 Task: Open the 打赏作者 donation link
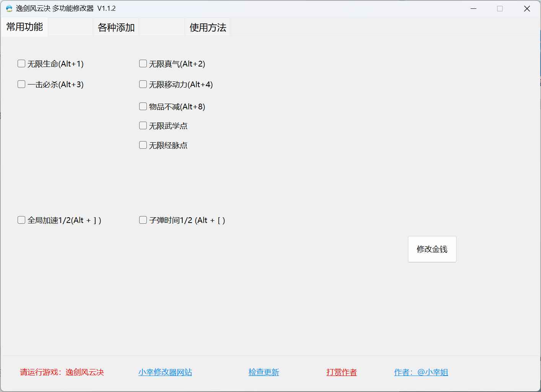click(341, 372)
